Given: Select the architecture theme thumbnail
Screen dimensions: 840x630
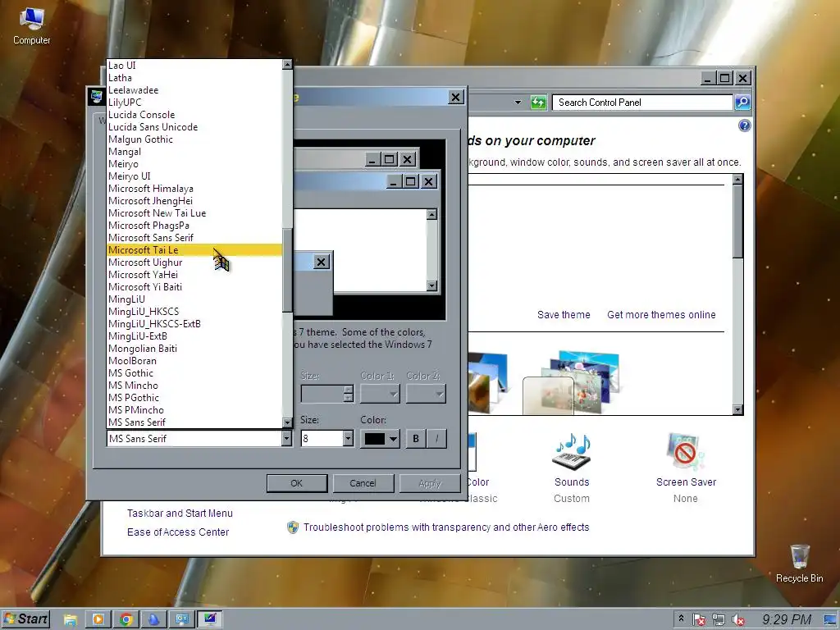Looking at the screenshot, I should (x=488, y=381).
